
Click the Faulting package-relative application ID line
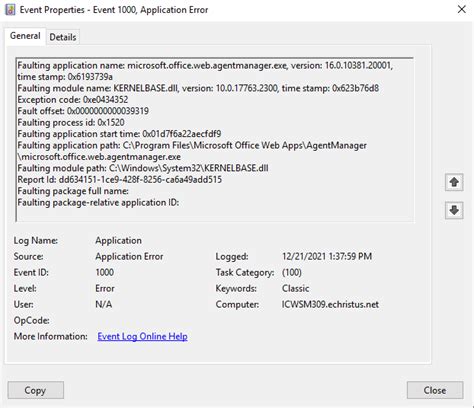98,202
